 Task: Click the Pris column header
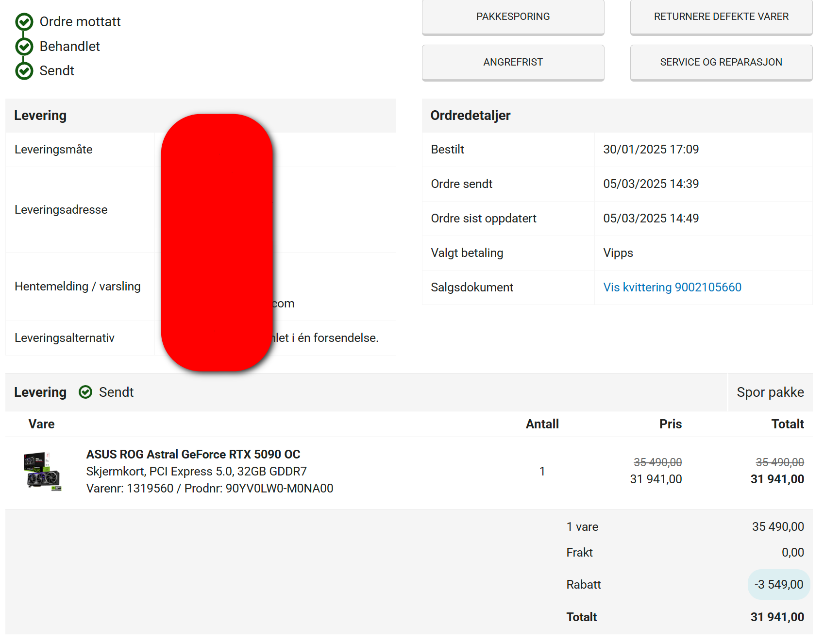click(670, 424)
